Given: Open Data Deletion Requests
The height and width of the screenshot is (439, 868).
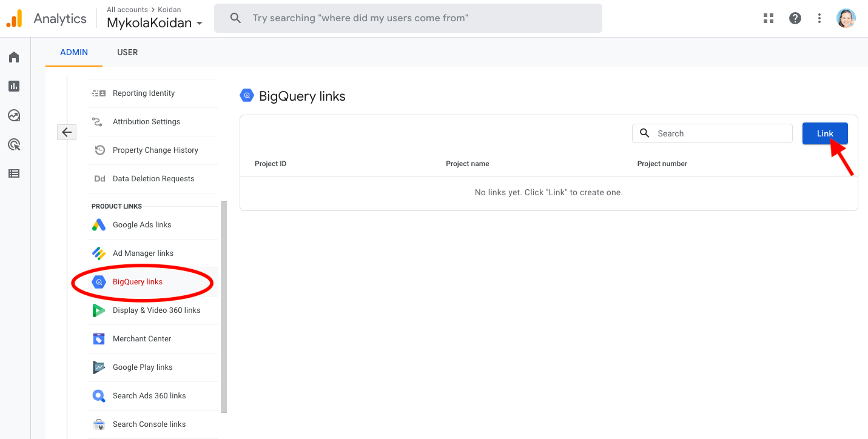Looking at the screenshot, I should [153, 179].
